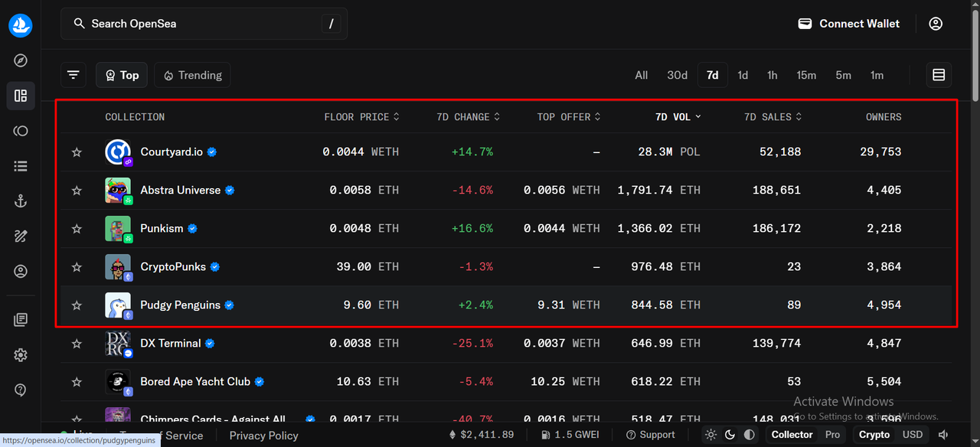Star the Punkism collection
Image resolution: width=980 pixels, height=447 pixels.
tap(77, 229)
